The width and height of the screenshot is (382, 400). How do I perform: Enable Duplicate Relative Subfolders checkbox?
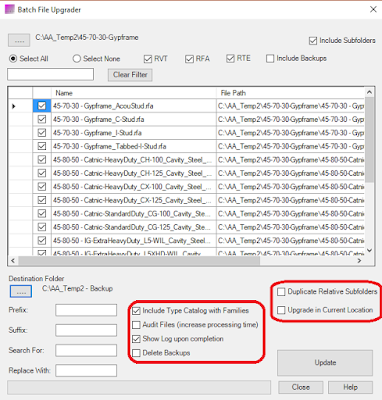point(281,292)
